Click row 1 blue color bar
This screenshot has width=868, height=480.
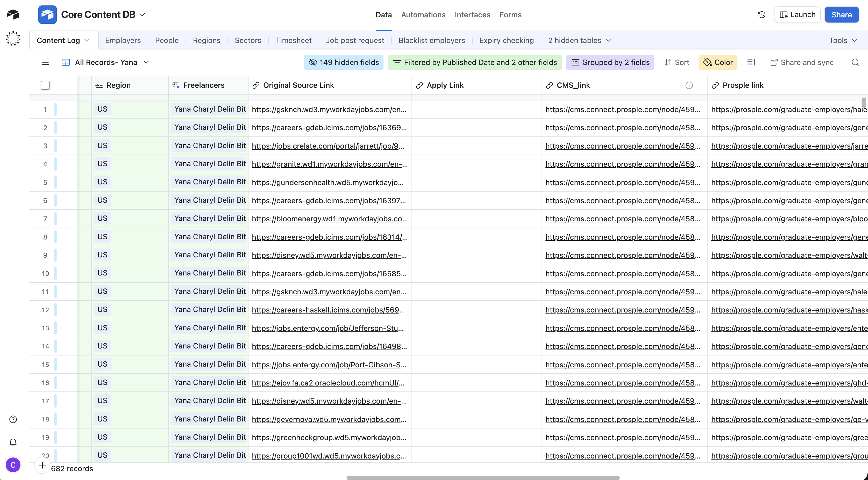55,110
